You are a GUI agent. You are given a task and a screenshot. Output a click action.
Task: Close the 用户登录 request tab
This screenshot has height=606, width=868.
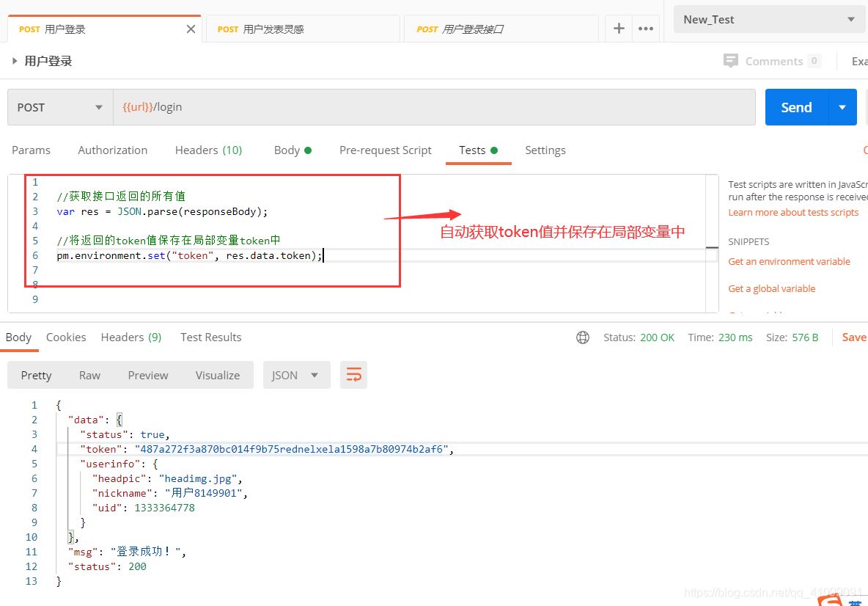191,29
